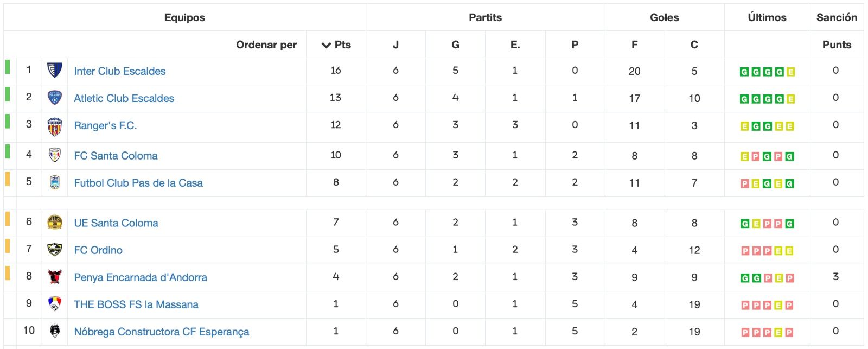Click the Nóbrega Constructora CF Esperança crest

tap(55, 331)
